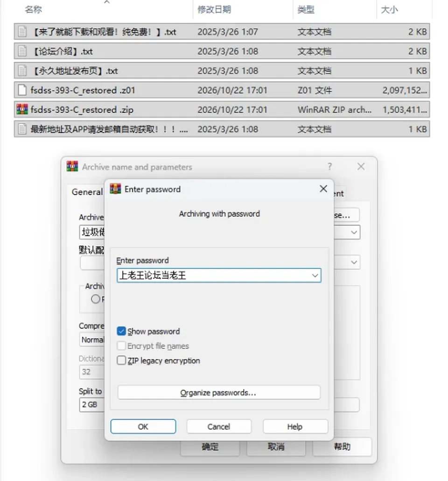448x481 pixels.
Task: Sort files by 名称 column header
Action: tap(33, 9)
